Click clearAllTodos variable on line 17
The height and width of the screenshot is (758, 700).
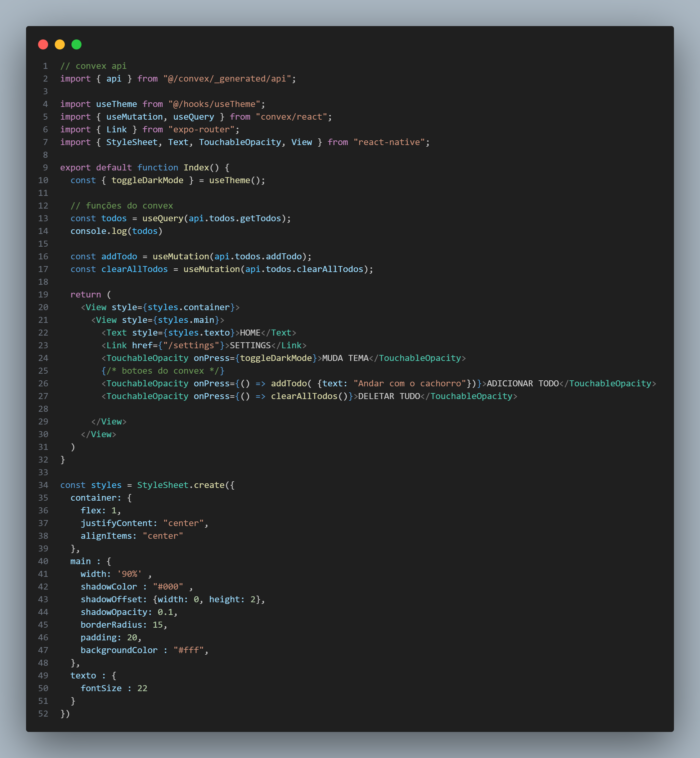coord(135,269)
